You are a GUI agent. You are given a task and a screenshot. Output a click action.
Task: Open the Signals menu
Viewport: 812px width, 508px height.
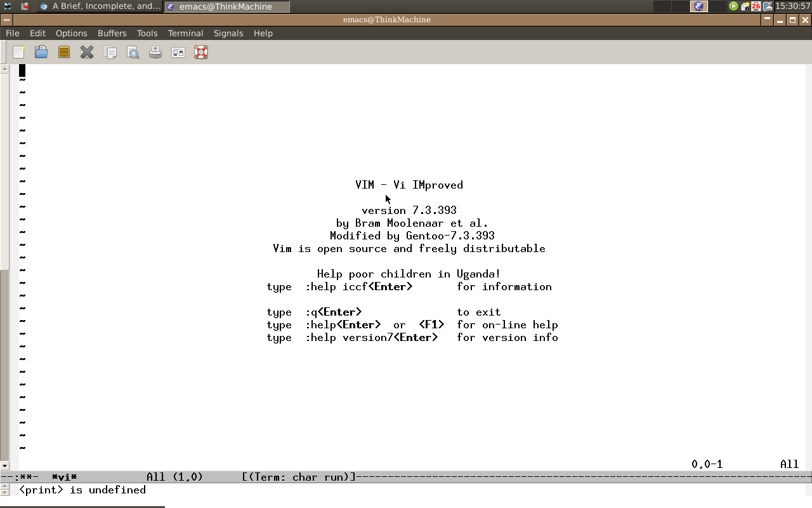click(228, 33)
